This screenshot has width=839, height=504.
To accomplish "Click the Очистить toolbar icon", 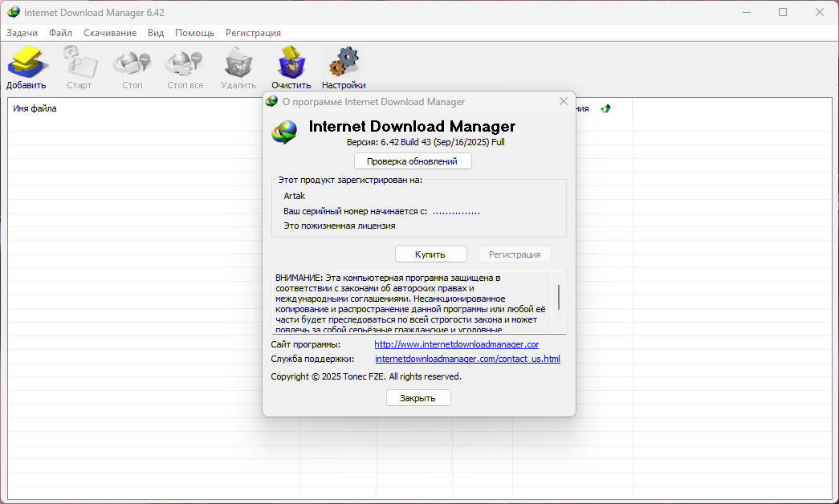I will point(291,62).
